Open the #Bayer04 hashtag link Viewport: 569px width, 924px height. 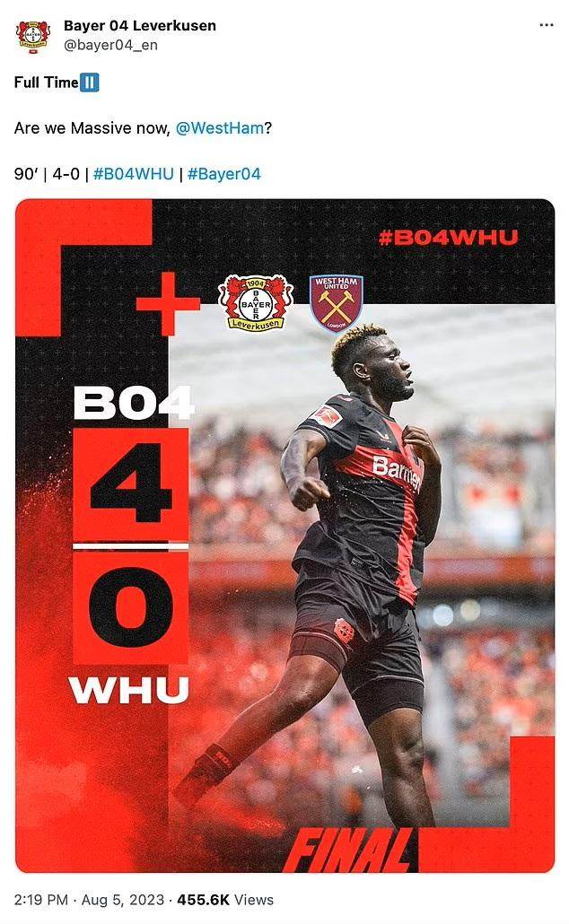pyautogui.click(x=224, y=174)
